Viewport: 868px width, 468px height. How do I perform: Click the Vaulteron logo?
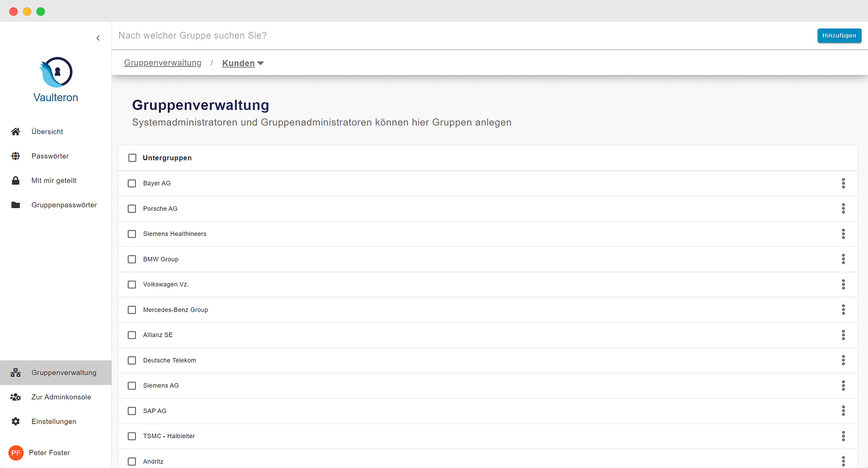point(56,80)
